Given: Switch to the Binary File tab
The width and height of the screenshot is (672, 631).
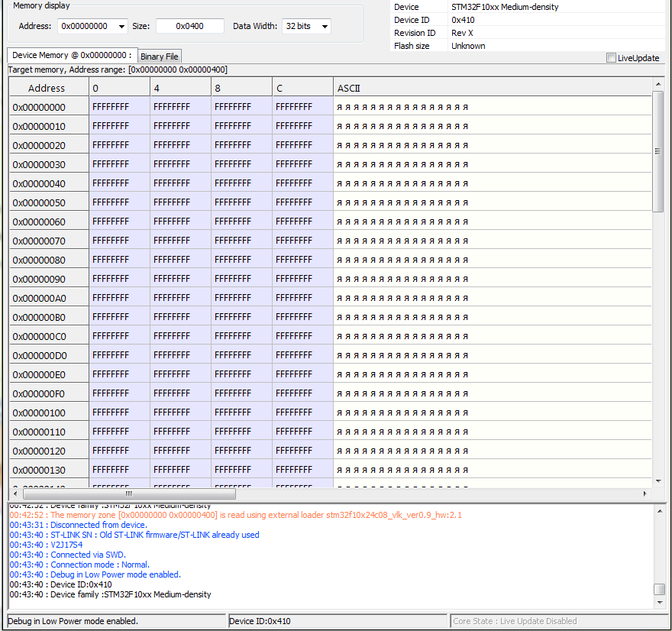Looking at the screenshot, I should click(x=160, y=57).
